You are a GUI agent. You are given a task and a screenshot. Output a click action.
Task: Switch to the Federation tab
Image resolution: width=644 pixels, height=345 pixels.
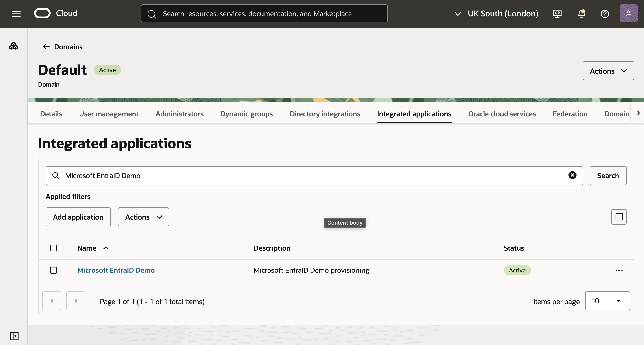[570, 114]
